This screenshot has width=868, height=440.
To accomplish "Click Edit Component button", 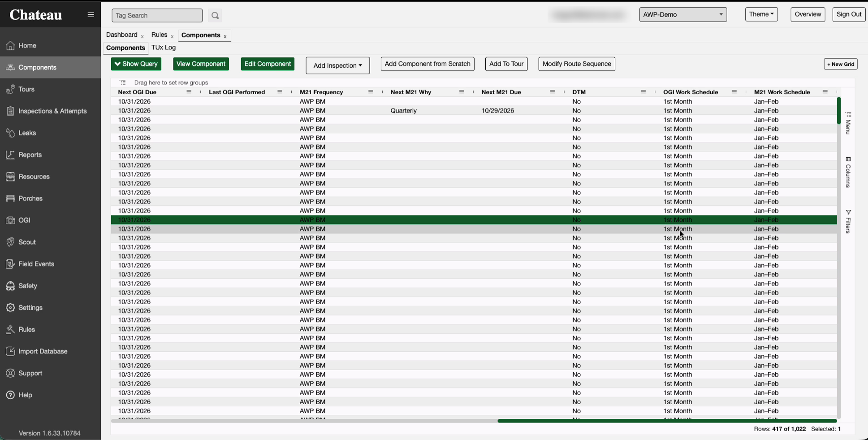I will [268, 64].
